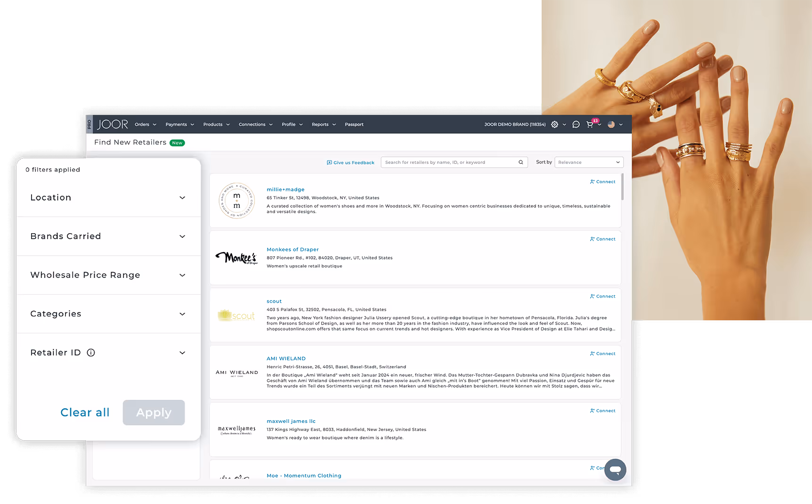
Task: Open AMI WIELAND name link
Action: coord(286,358)
